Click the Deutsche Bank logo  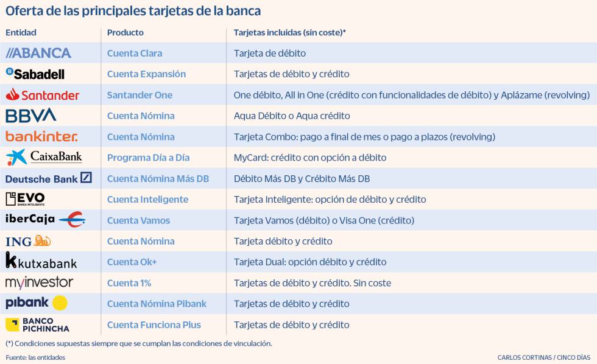pyautogui.click(x=49, y=178)
